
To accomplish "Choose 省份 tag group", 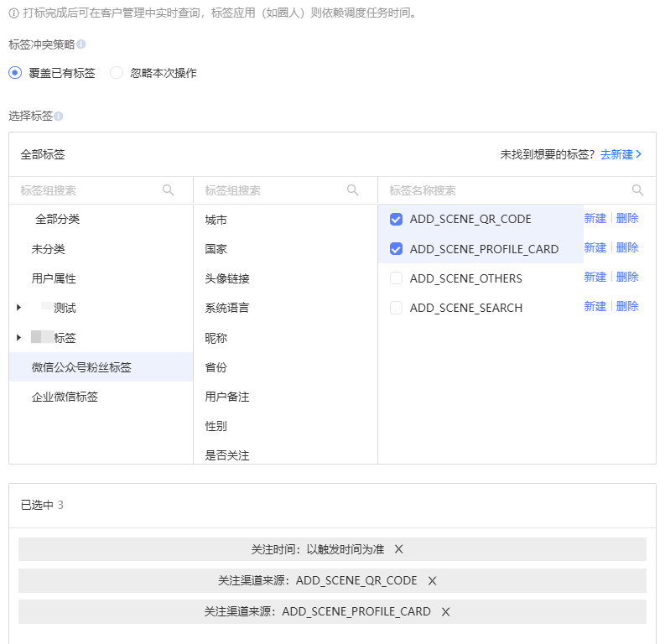I will click(x=216, y=367).
